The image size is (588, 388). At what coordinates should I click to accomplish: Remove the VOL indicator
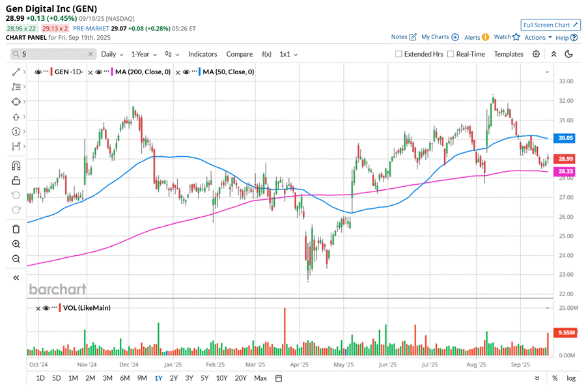(x=38, y=308)
